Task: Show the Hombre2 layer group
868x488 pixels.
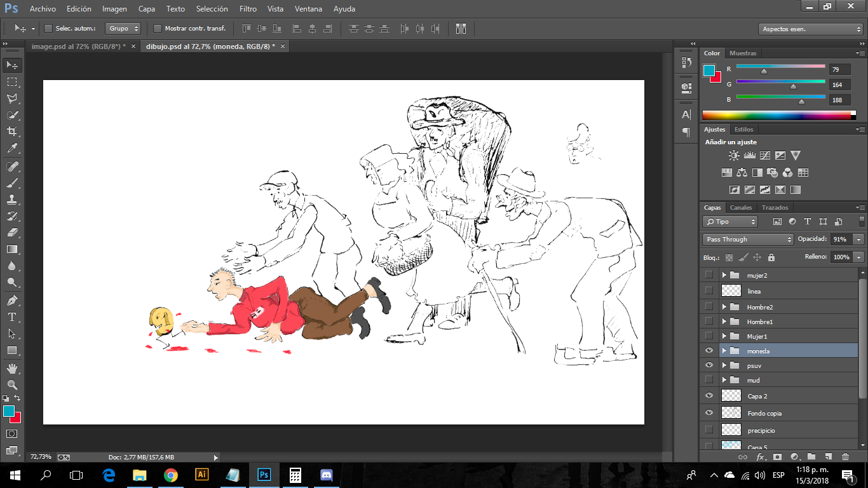Action: (x=709, y=307)
